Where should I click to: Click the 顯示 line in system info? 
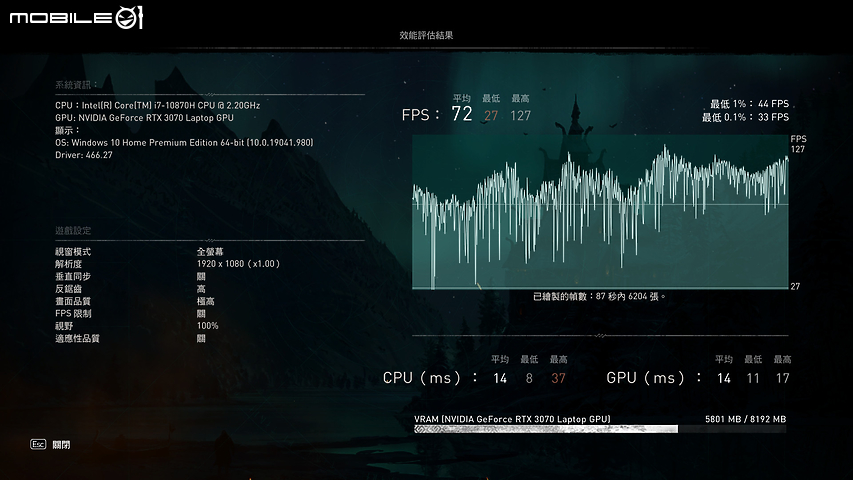(67, 131)
